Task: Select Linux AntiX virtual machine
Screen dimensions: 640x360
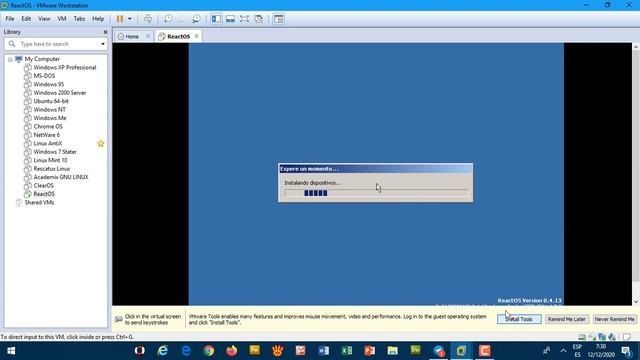Action: coord(48,144)
